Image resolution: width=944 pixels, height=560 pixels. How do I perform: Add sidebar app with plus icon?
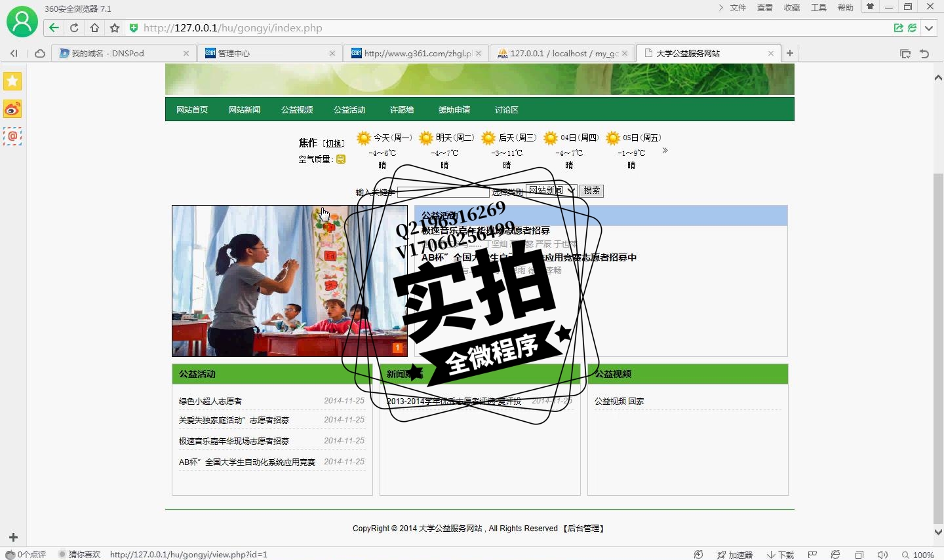pyautogui.click(x=13, y=537)
